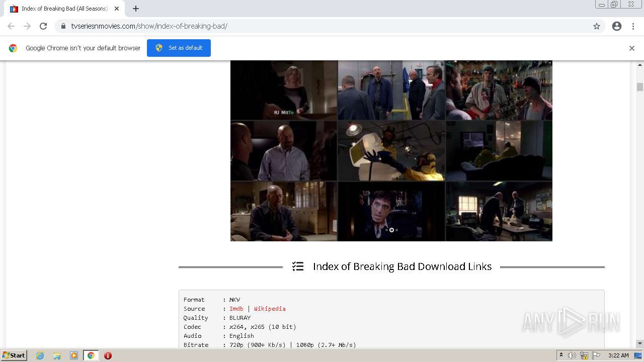Click the list icon beside Download Links heading
Image resolution: width=644 pixels, height=362 pixels.
pos(298,266)
